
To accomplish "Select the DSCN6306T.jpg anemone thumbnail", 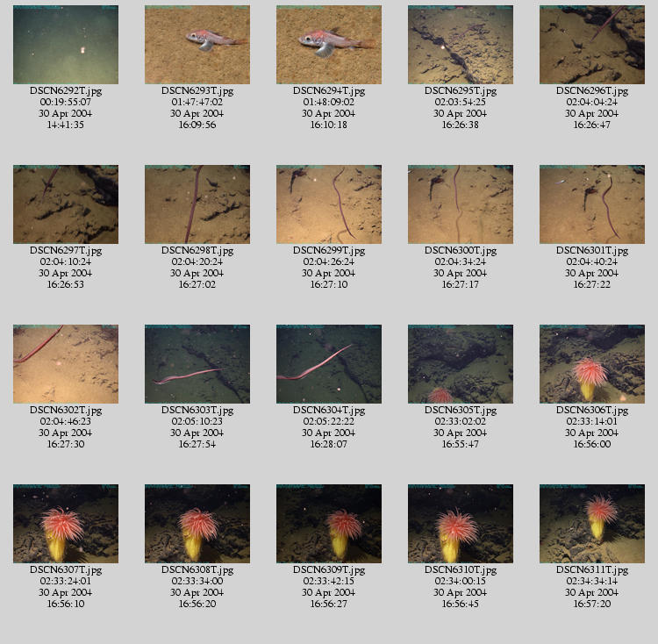I will click(x=591, y=364).
